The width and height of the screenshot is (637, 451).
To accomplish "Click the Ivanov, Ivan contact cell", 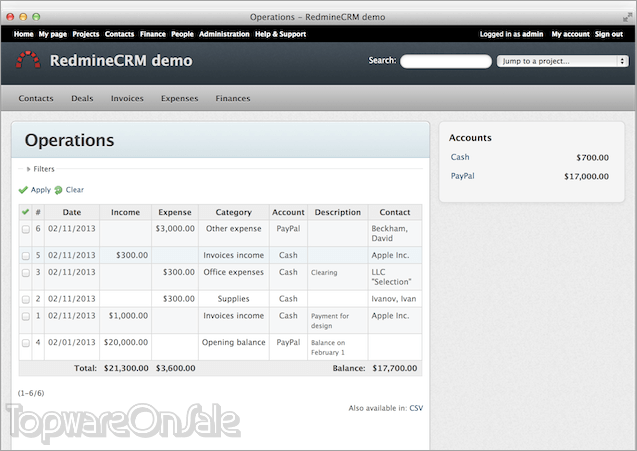I will pyautogui.click(x=394, y=299).
